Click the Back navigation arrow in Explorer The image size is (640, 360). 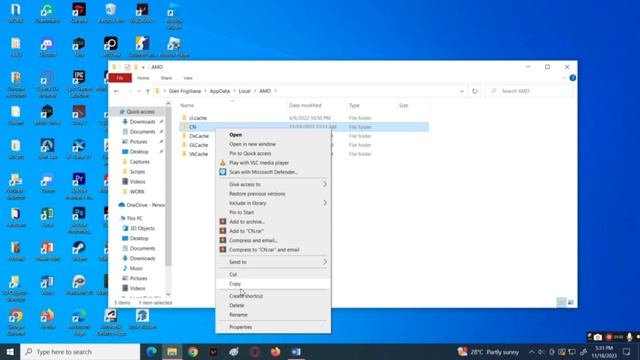tap(116, 91)
